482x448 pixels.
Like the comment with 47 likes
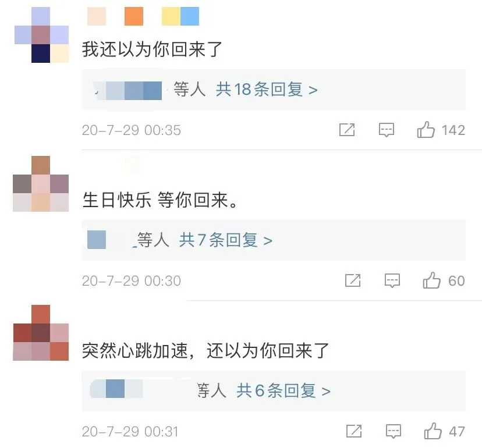tap(433, 431)
